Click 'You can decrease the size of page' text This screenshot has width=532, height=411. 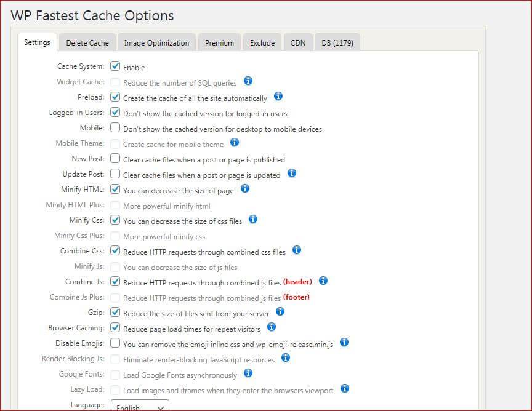(179, 191)
